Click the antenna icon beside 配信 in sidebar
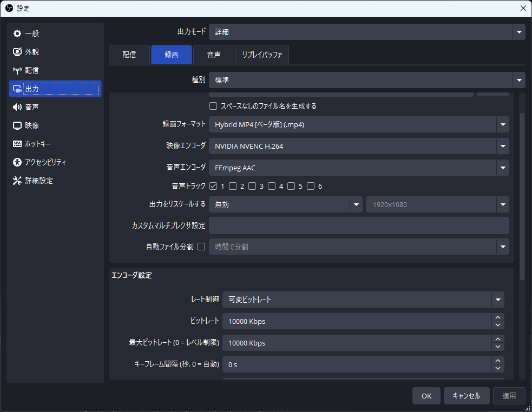This screenshot has width=532, height=412. (x=17, y=70)
